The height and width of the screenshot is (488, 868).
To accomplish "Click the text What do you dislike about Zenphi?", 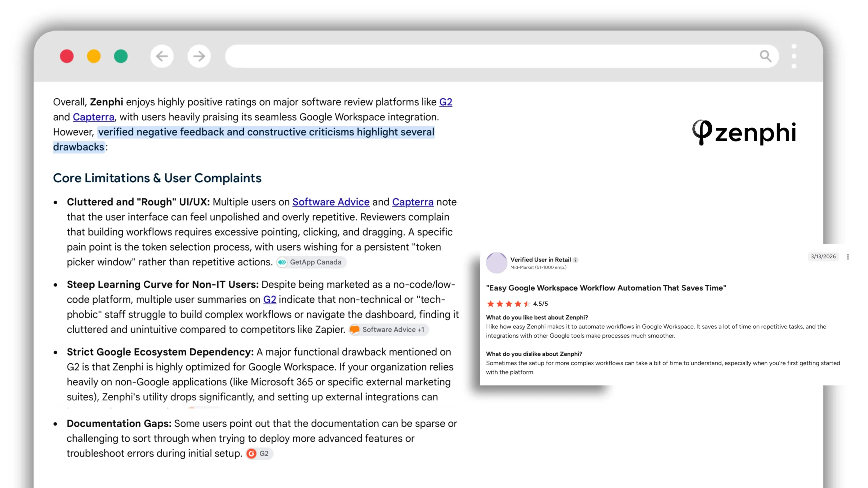I will [x=534, y=354].
